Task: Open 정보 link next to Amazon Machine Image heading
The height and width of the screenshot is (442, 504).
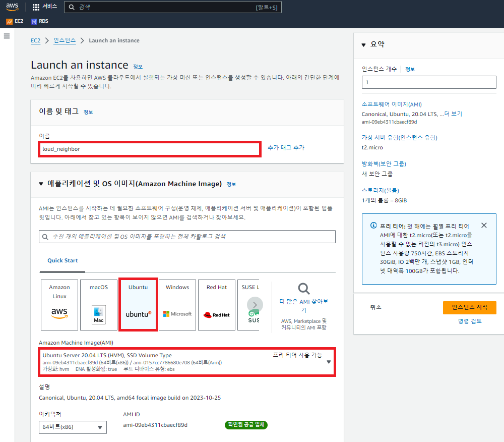Action: pyautogui.click(x=231, y=184)
